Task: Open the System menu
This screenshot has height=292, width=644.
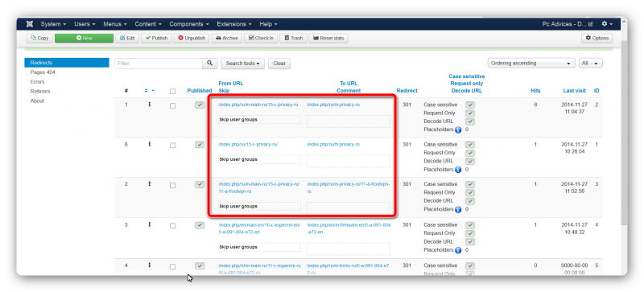Action: click(x=53, y=24)
